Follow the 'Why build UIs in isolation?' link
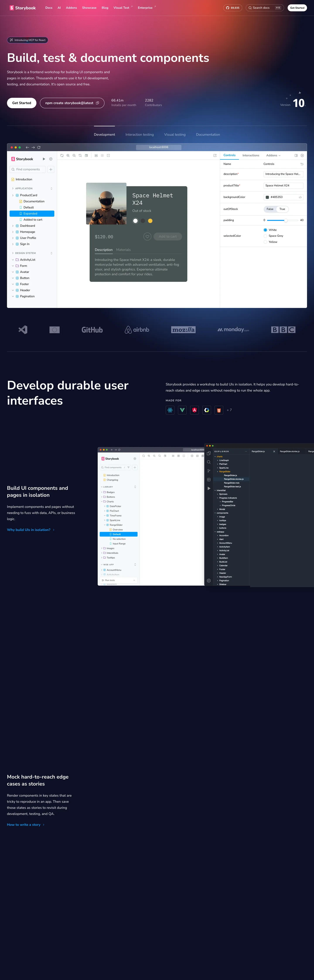The image size is (314, 980). [x=31, y=530]
